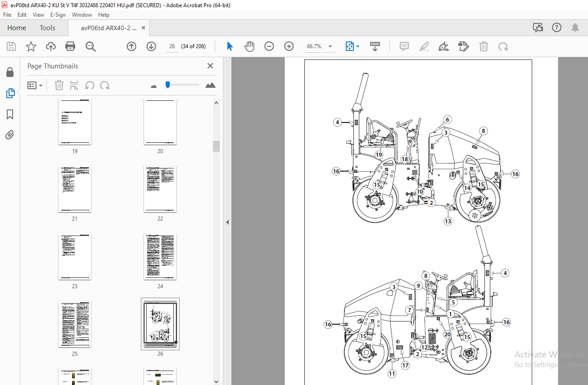Select the page 23 thumbnail

click(x=75, y=257)
